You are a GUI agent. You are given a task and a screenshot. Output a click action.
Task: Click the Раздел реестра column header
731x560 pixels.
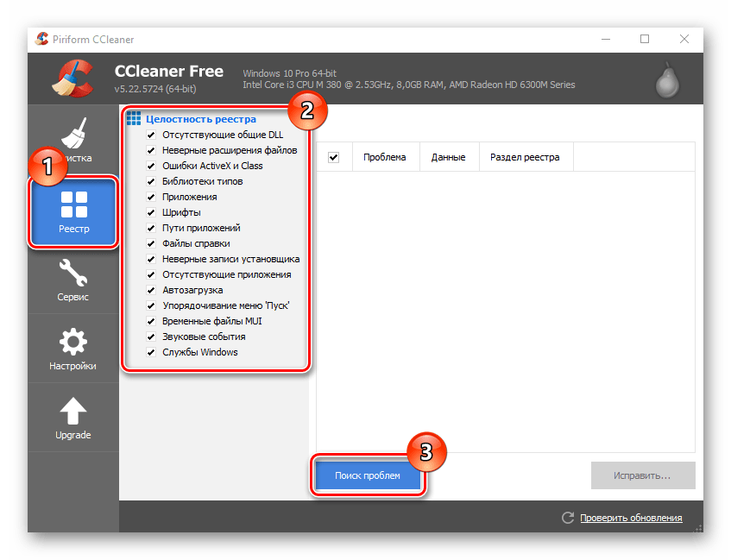pyautogui.click(x=526, y=157)
